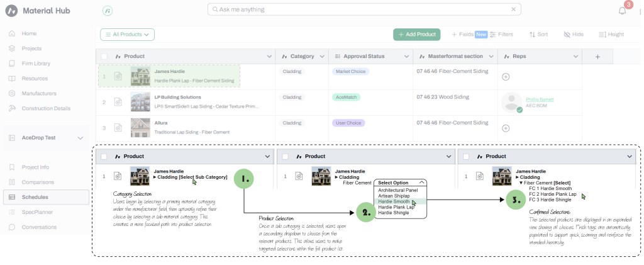Viewport: 644px width, 265px height.
Task: Open the All Products view dropdown
Action: pos(128,35)
